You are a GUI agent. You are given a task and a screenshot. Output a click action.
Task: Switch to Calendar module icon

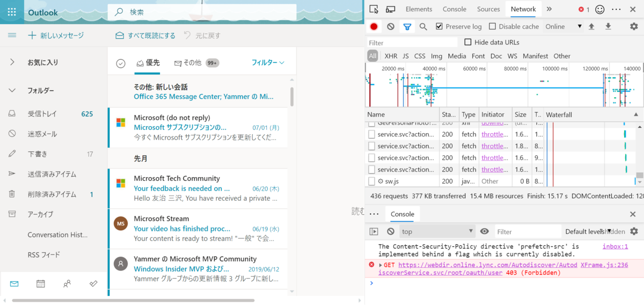point(41,284)
